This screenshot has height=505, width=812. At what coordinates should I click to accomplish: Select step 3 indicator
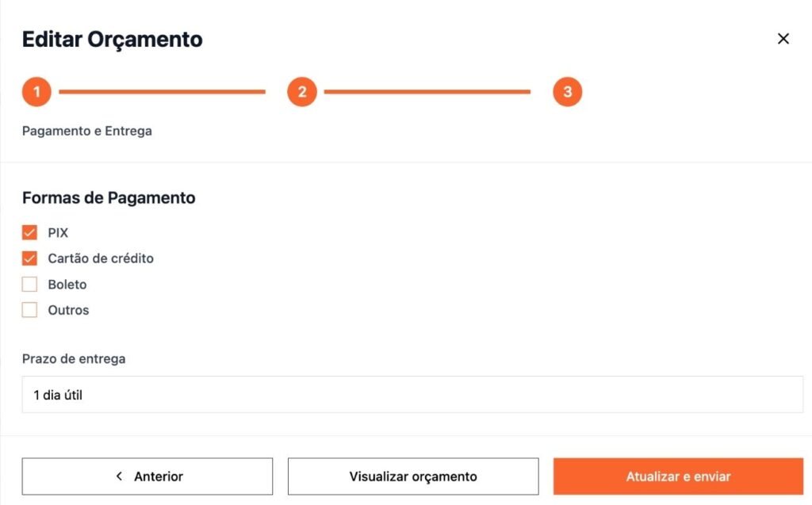click(568, 92)
